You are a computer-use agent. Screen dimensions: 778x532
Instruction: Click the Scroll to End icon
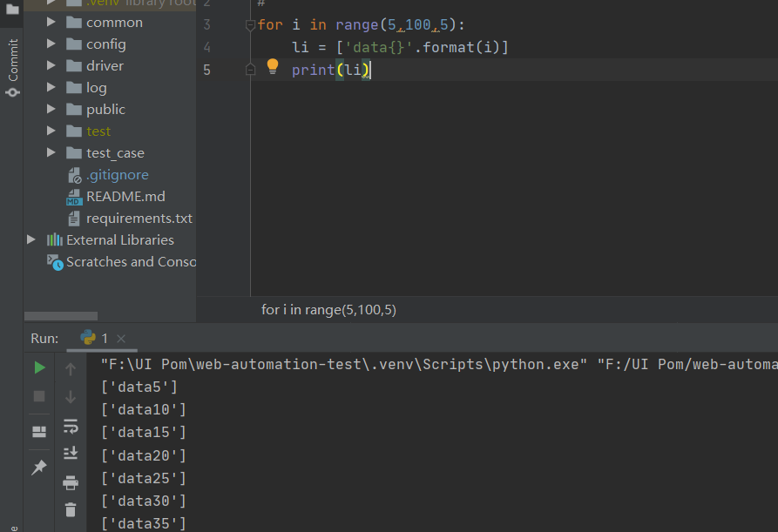[71, 453]
